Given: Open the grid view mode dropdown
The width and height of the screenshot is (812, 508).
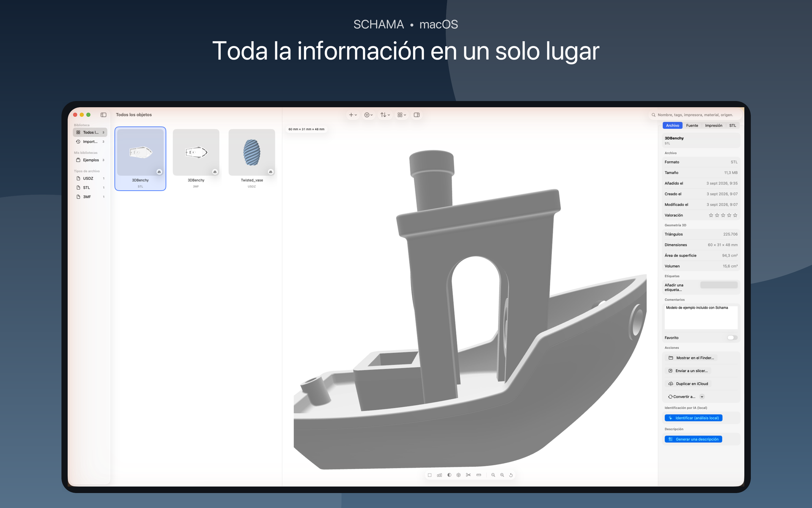Looking at the screenshot, I should coord(401,115).
